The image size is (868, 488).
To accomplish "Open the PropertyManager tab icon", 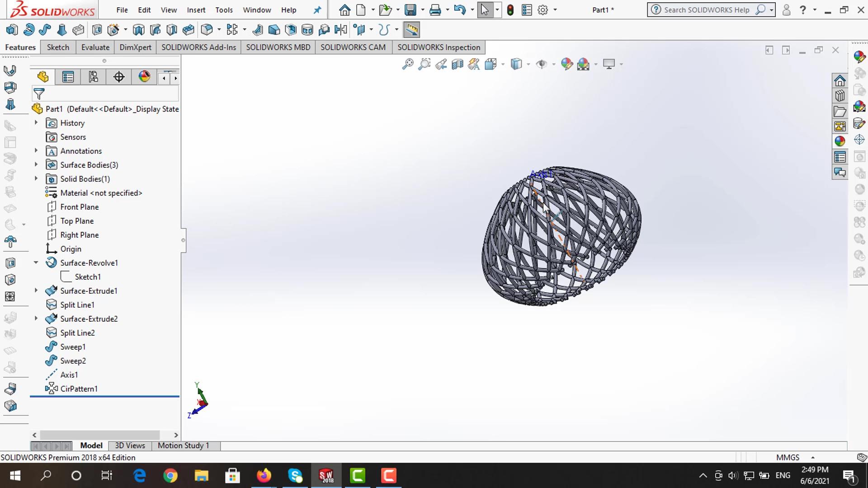I will click(x=68, y=77).
